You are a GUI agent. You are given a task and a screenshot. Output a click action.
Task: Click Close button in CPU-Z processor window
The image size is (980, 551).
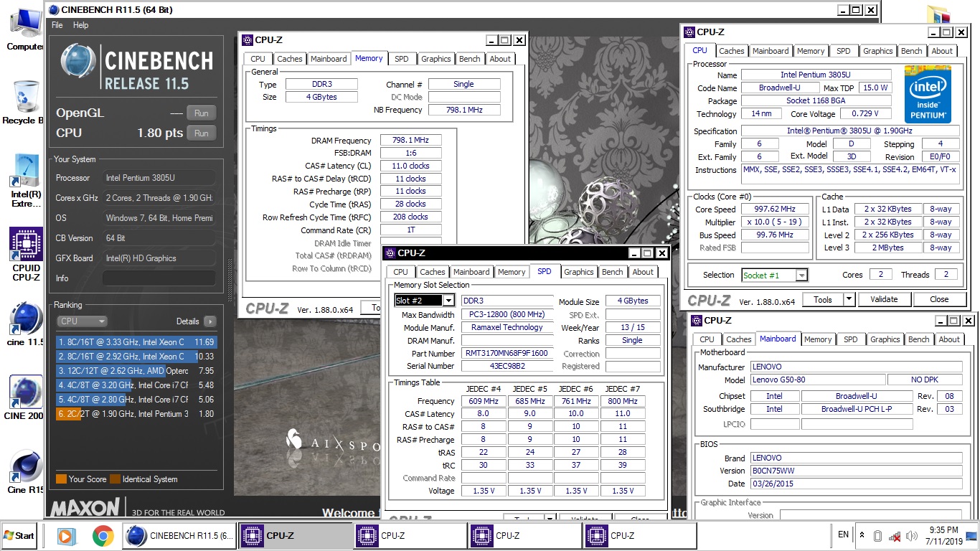(939, 299)
